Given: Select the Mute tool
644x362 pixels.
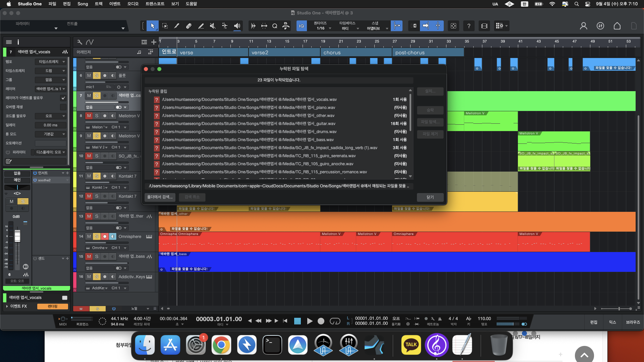Looking at the screenshot, I should (213, 26).
